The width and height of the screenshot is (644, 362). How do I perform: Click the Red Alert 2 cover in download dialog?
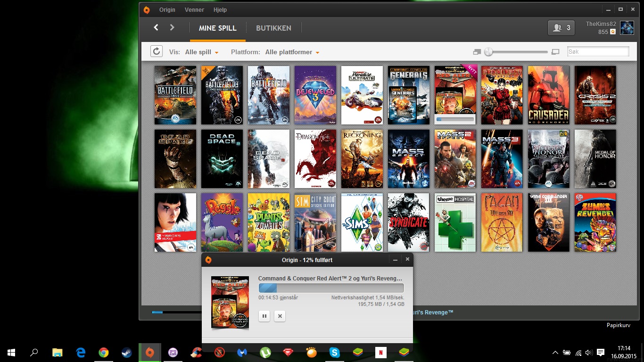click(x=230, y=302)
